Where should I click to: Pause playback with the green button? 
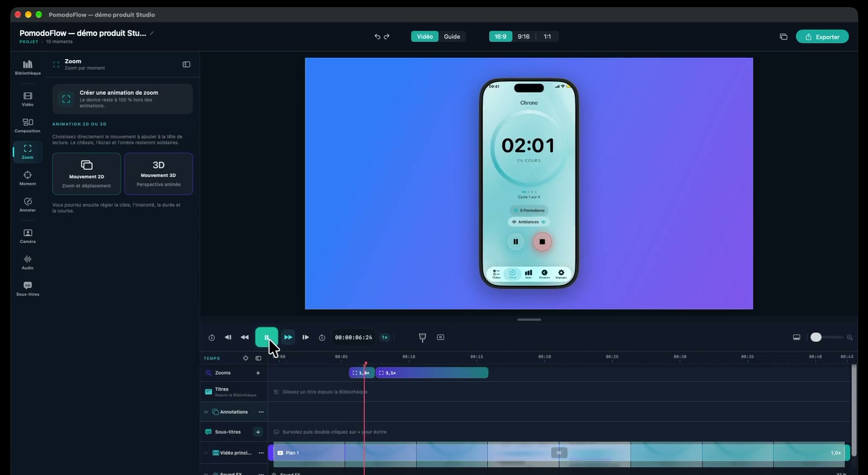tap(267, 337)
